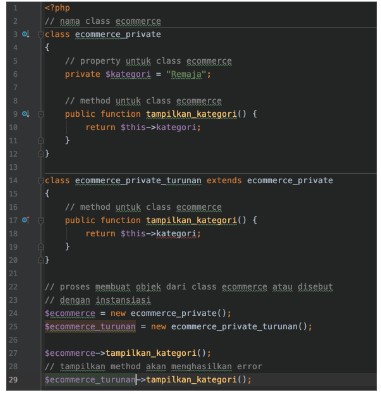Click the <?php opening tag on line 1

pos(57,8)
